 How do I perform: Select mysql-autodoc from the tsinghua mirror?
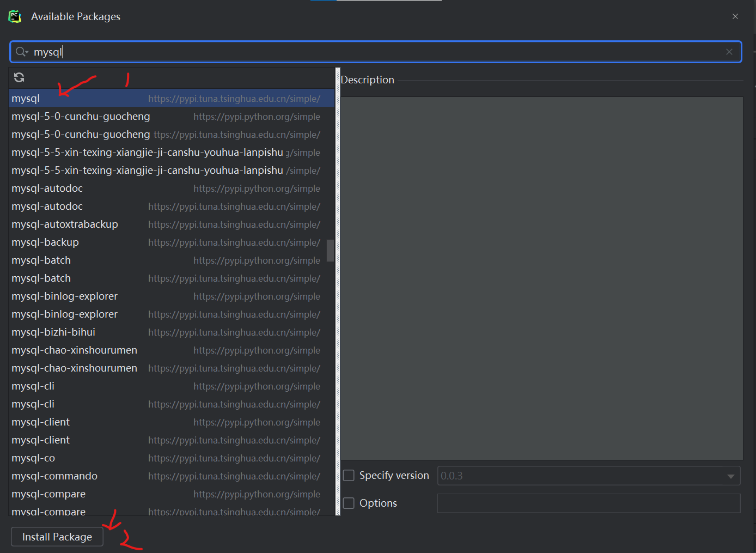pos(172,206)
